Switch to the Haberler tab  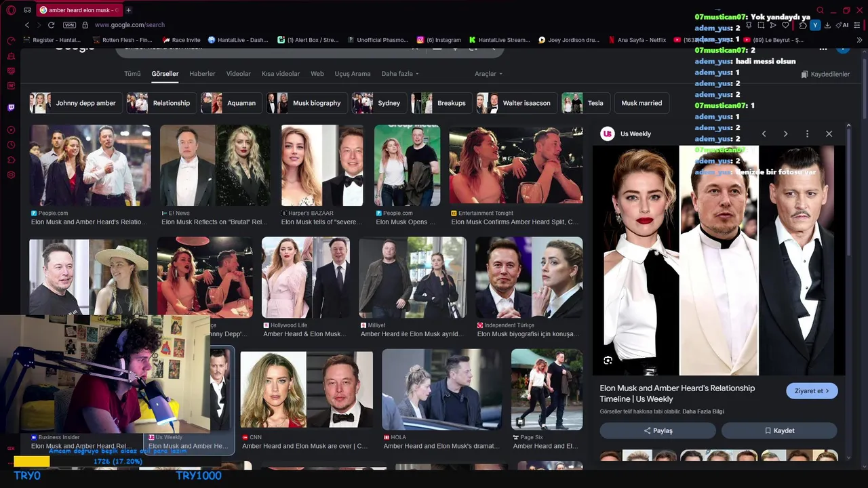(202, 73)
